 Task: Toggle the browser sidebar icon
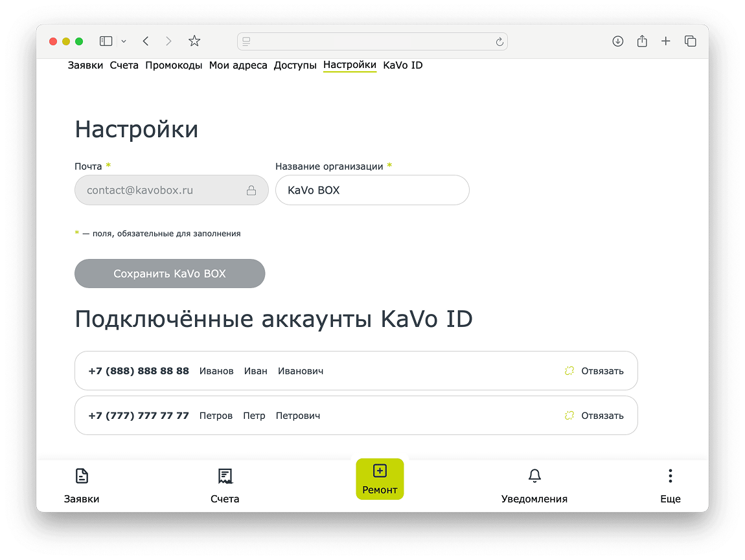click(106, 41)
